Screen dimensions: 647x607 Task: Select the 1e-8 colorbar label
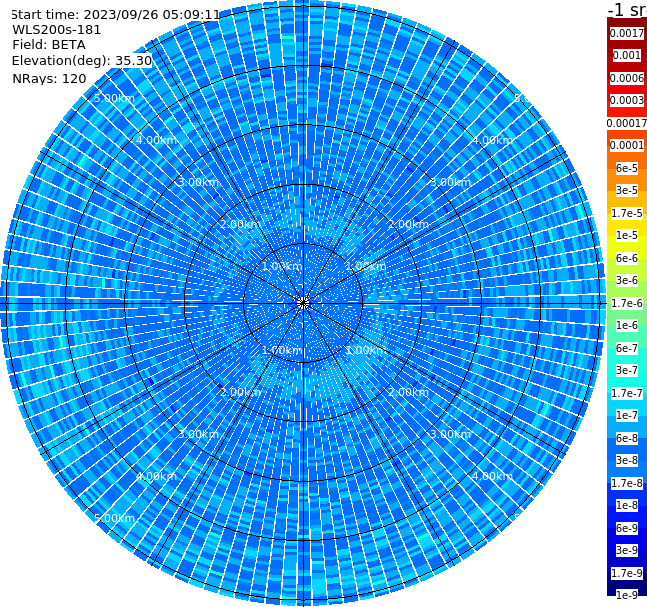pyautogui.click(x=627, y=505)
